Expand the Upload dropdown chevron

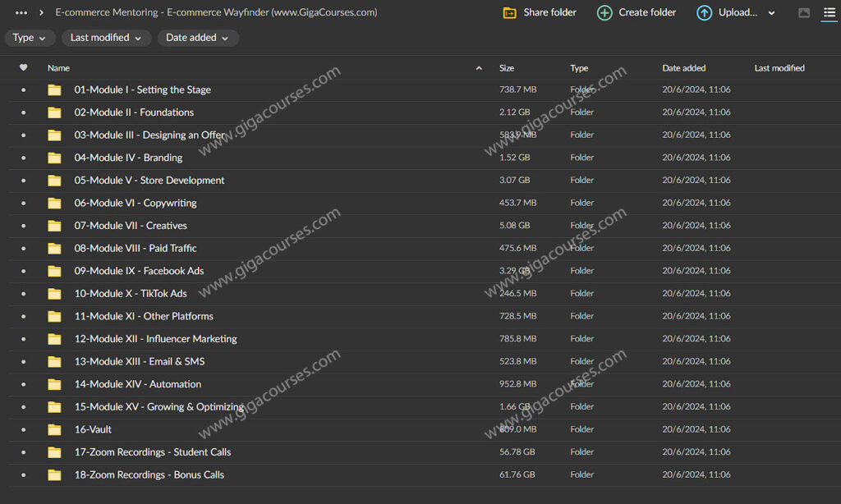[771, 13]
